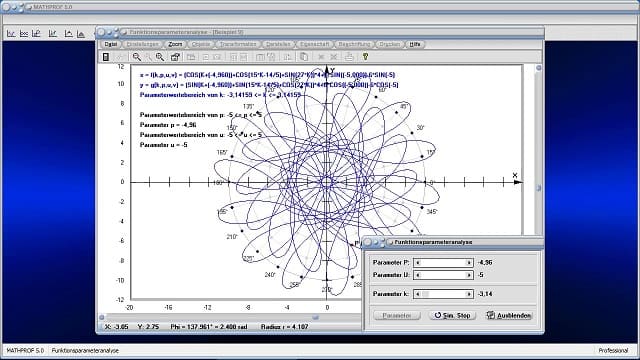Click inside the Parameter P slider track

(443, 263)
